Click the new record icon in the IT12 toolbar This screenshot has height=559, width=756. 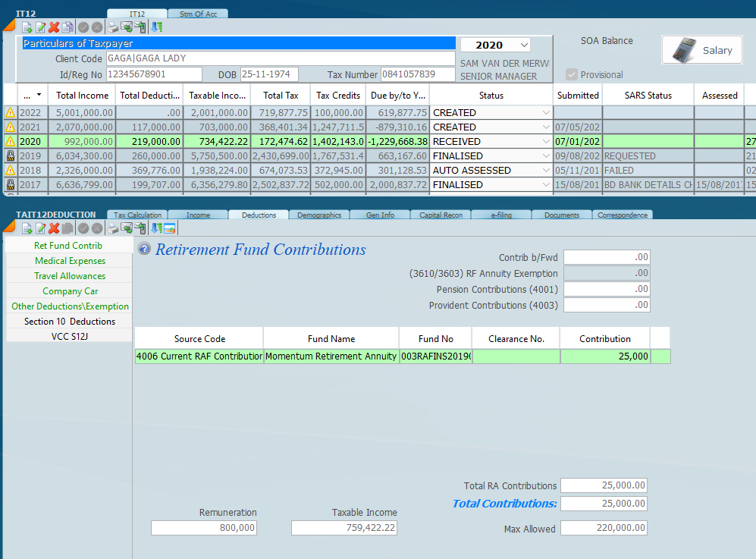tap(27, 27)
